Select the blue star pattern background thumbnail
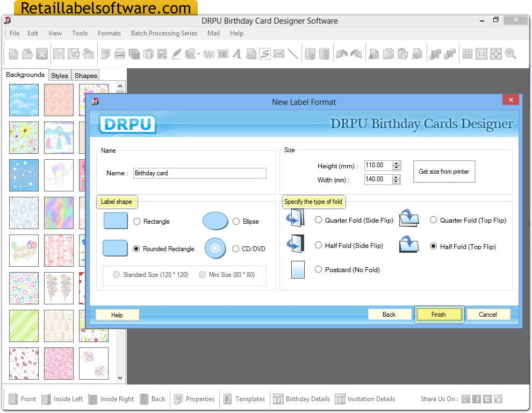 [x=24, y=175]
